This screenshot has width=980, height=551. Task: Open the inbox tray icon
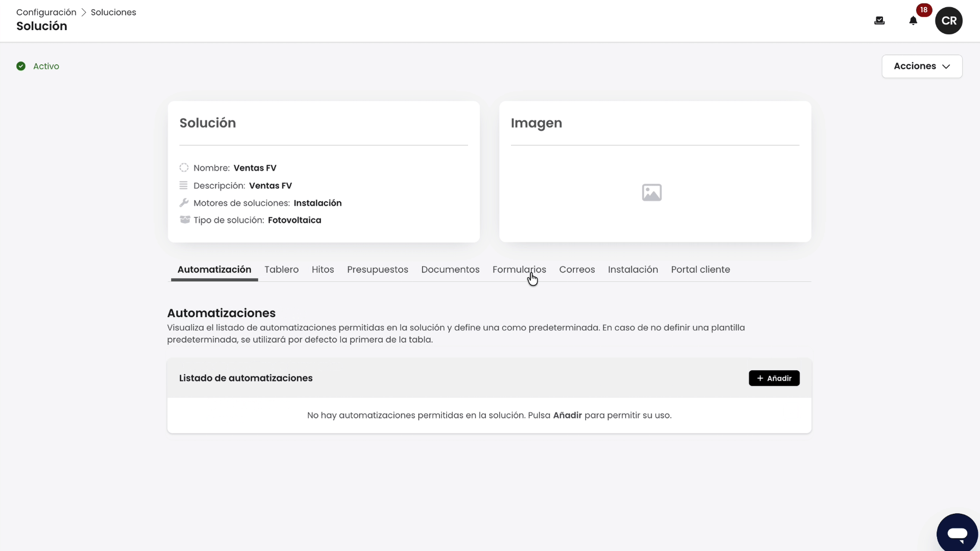pyautogui.click(x=879, y=20)
